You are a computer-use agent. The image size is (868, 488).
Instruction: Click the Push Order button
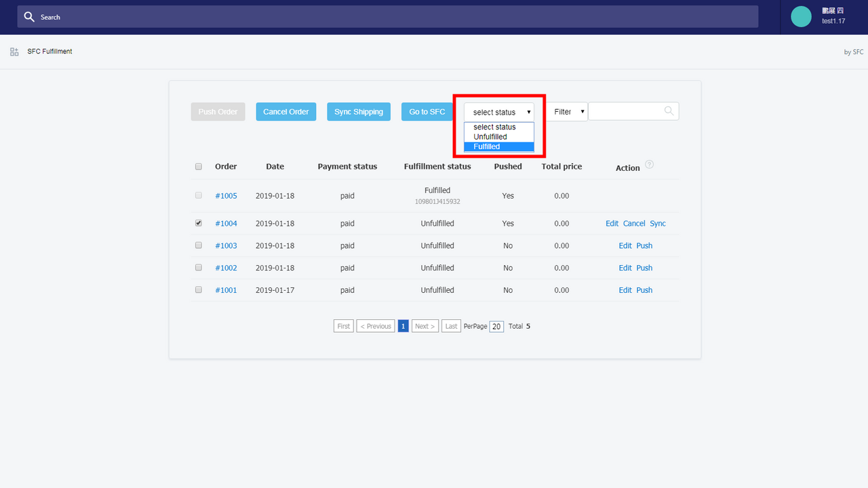(218, 112)
